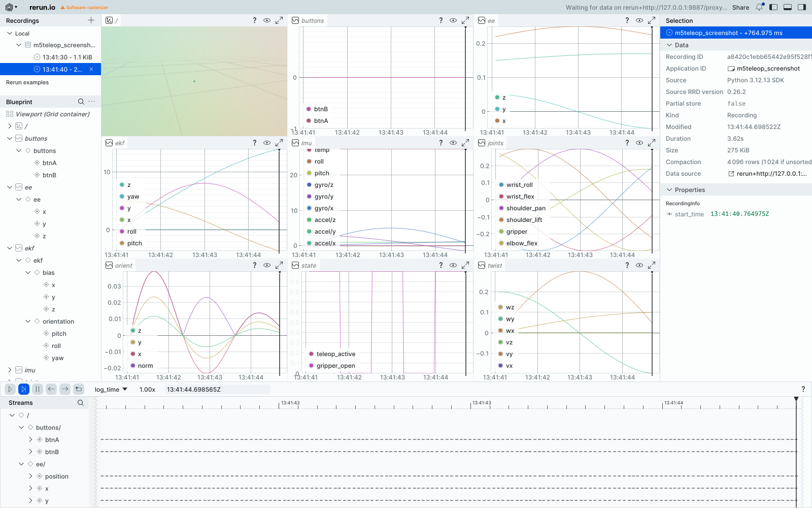Image resolution: width=812 pixels, height=508 pixels.
Task: Click the 13:41:43 timeline tick label
Action: (482, 403)
